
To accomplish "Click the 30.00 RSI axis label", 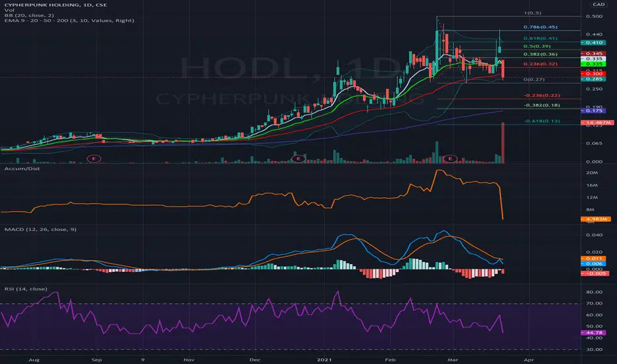I will click(x=594, y=349).
